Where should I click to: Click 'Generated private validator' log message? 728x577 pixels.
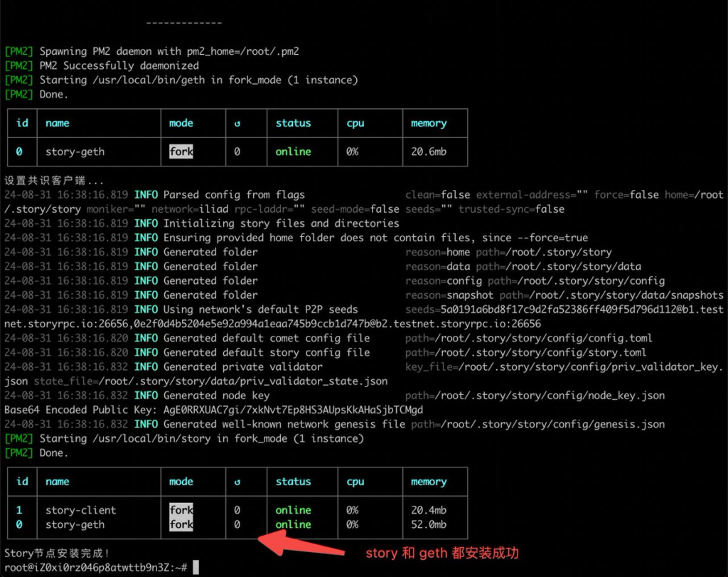(243, 367)
